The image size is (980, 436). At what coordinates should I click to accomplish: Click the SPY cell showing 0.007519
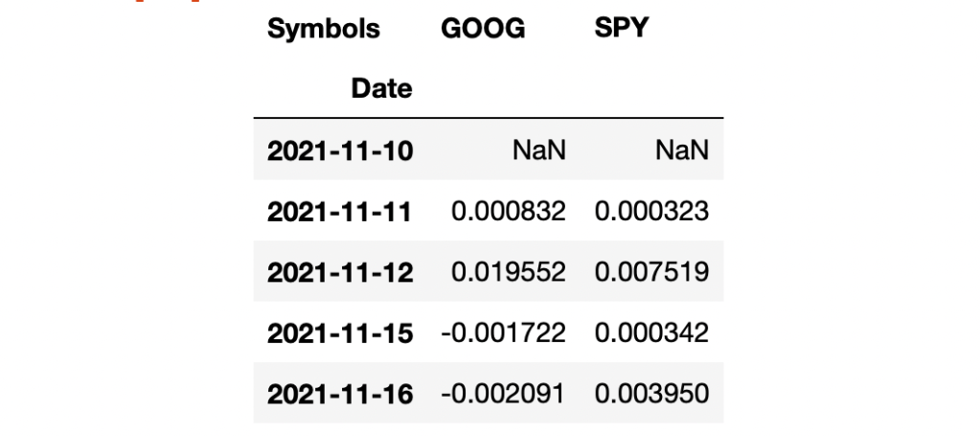pyautogui.click(x=651, y=271)
